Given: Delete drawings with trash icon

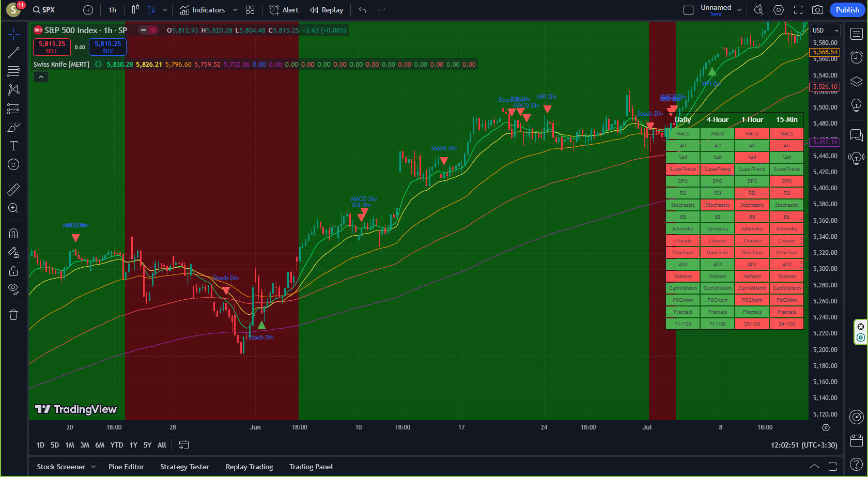Looking at the screenshot, I should [x=13, y=315].
